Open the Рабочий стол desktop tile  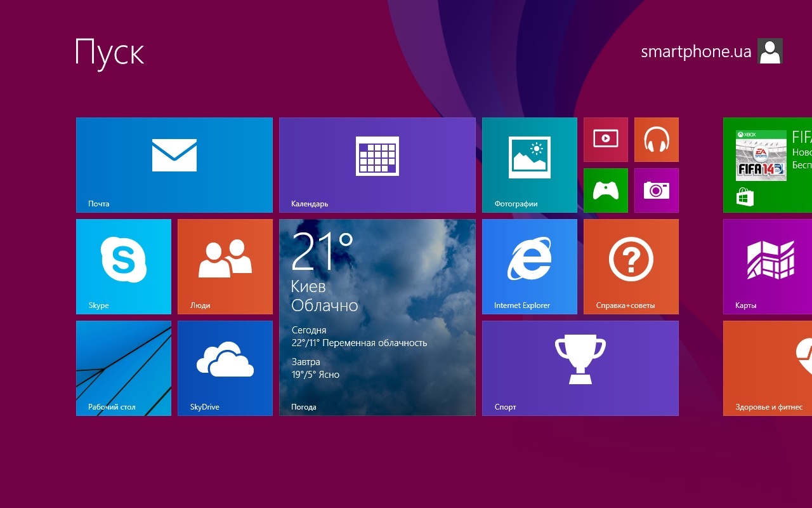(x=123, y=368)
